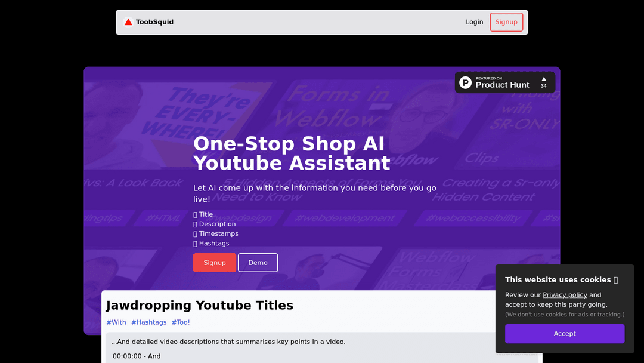Click the #Hashtags hashtag
Viewport: 644px width, 363px height.
pyautogui.click(x=148, y=322)
